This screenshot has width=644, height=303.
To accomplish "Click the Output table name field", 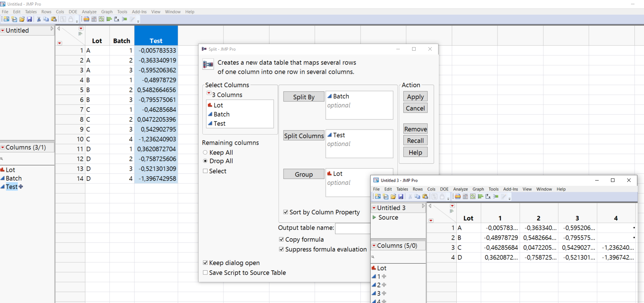I will 353,228.
